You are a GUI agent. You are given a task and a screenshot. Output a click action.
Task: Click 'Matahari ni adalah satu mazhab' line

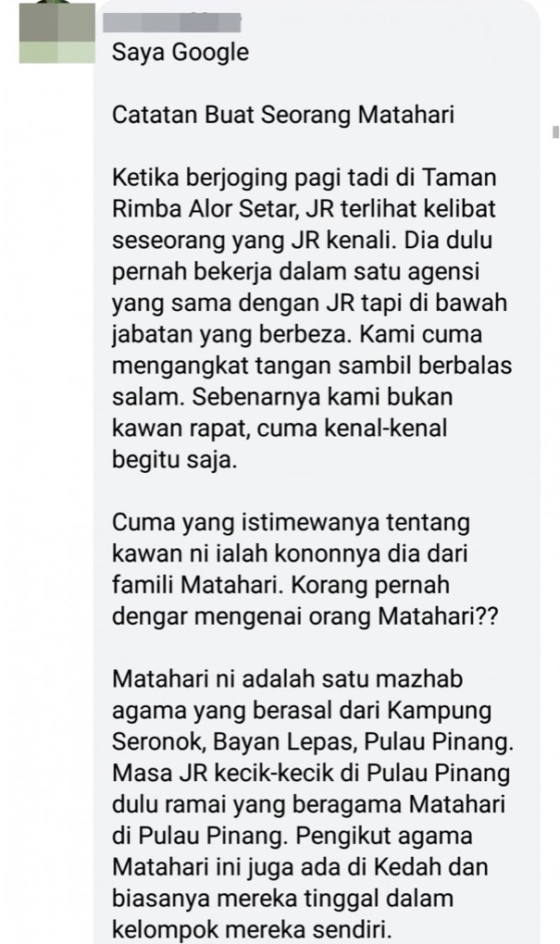[287, 678]
